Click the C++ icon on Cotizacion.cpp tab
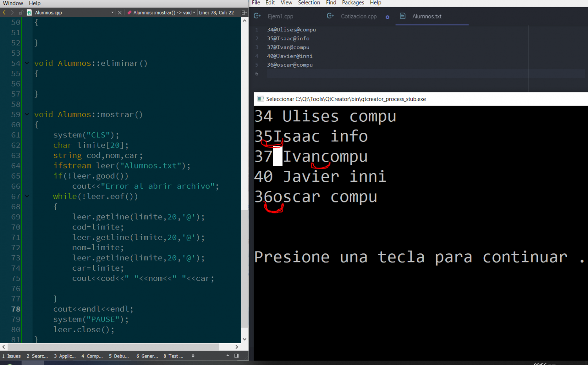The width and height of the screenshot is (588, 365). coord(330,16)
